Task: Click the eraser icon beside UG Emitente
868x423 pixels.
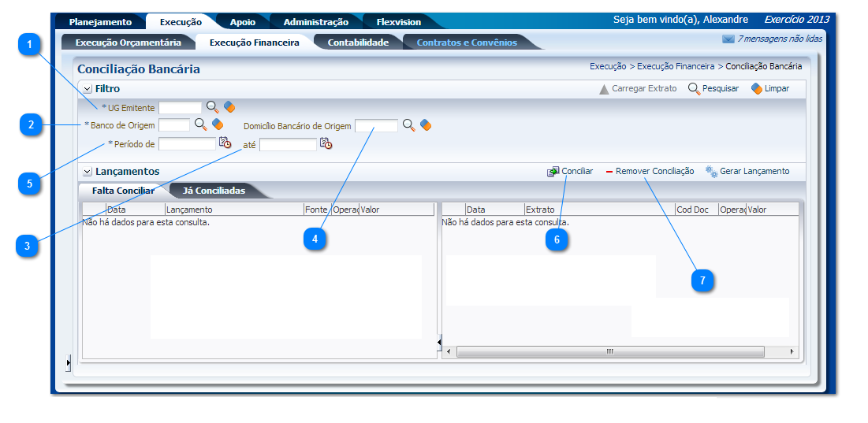Action: (x=229, y=107)
